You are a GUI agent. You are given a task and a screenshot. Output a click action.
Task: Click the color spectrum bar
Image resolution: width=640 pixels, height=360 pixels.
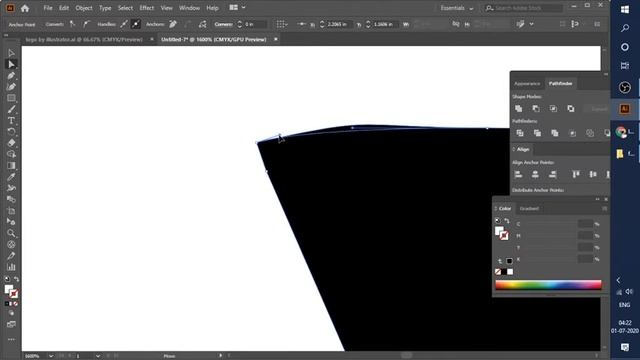pyautogui.click(x=548, y=285)
